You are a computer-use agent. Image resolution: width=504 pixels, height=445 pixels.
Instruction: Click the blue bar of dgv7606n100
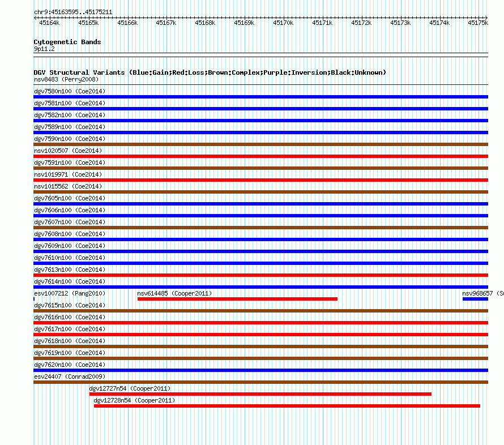260,216
